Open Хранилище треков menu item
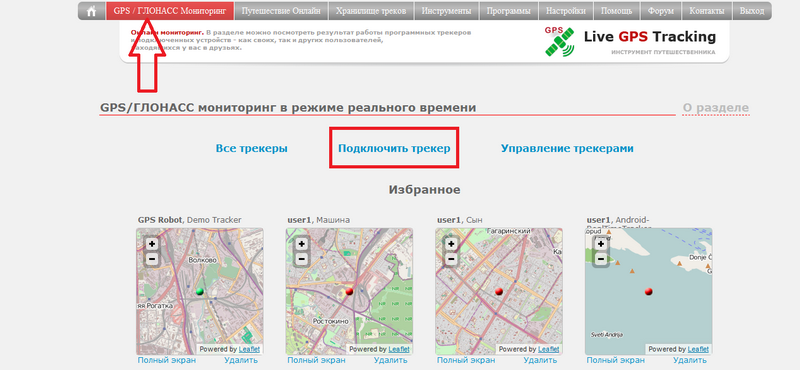This screenshot has height=370, width=800. (x=371, y=11)
